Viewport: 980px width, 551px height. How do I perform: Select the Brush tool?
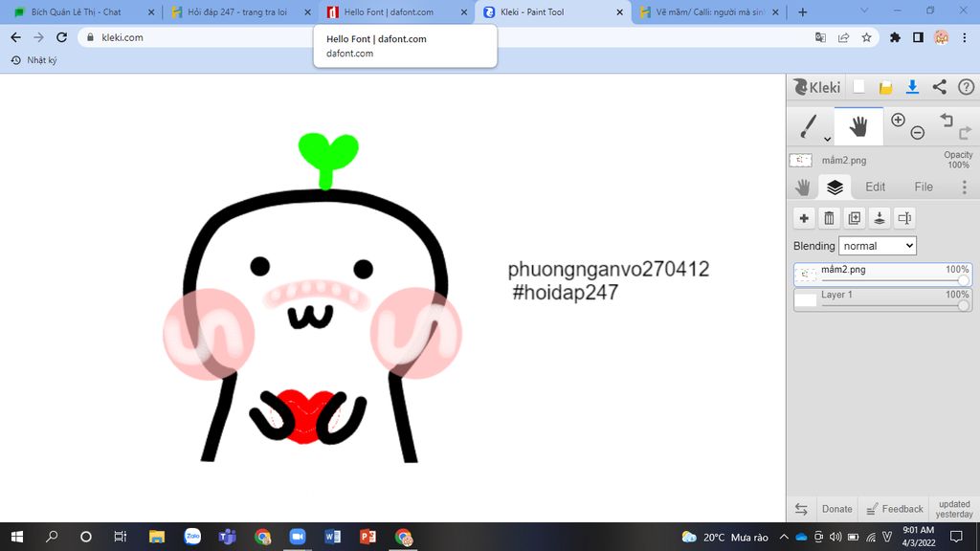coord(810,126)
